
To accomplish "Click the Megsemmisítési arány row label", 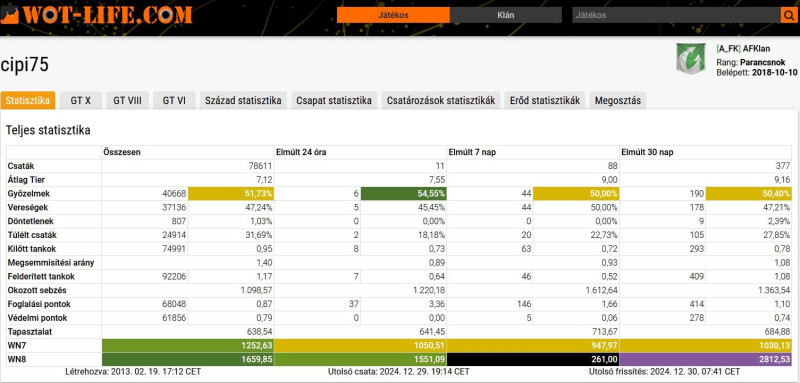I will point(51,263).
